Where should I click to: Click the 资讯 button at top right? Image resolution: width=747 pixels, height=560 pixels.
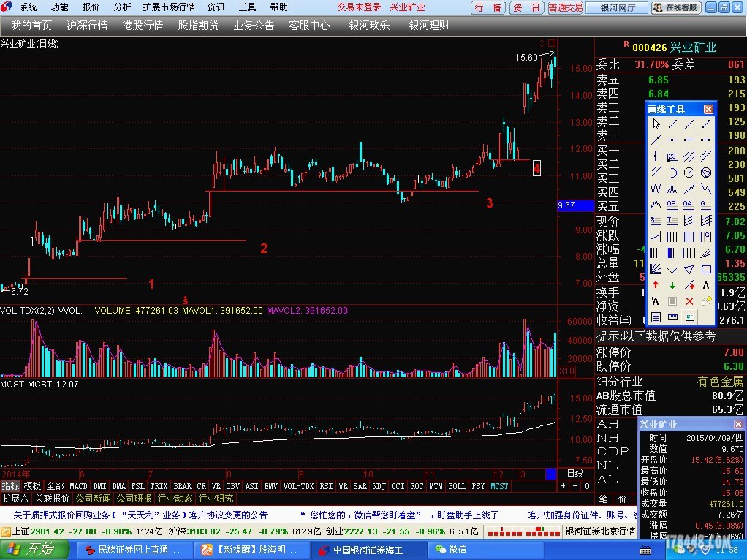526,7
